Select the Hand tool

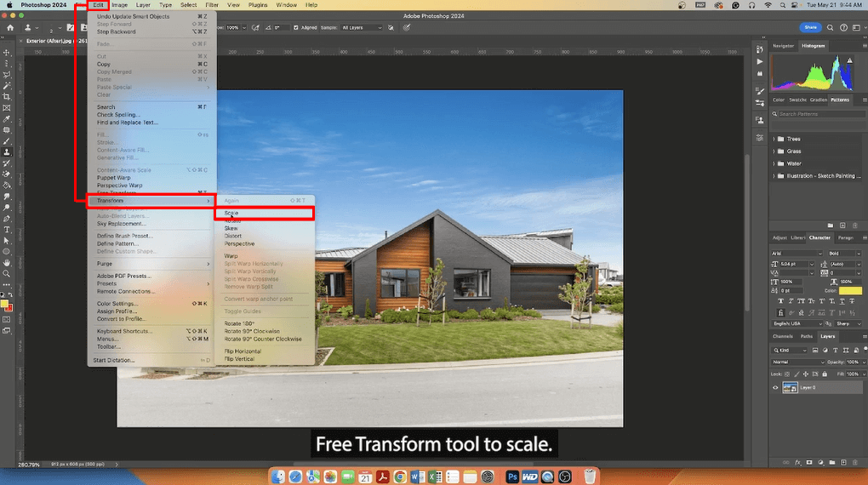(7, 263)
